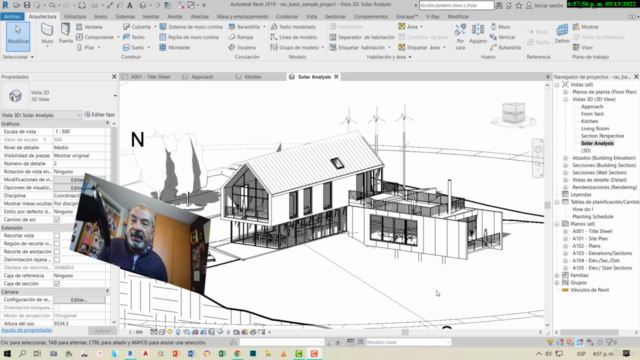
Task: Click the Chrome icon in taskbar
Action: click(x=238, y=354)
